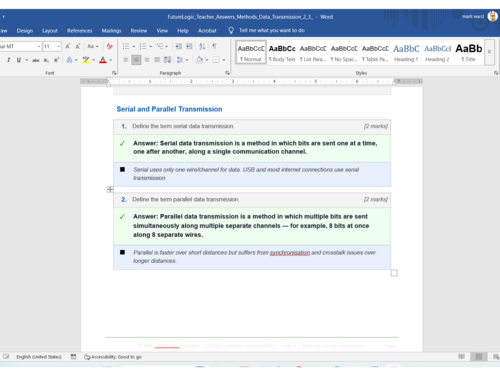Toggle Center alignment
500x375 pixels.
tap(136, 60)
